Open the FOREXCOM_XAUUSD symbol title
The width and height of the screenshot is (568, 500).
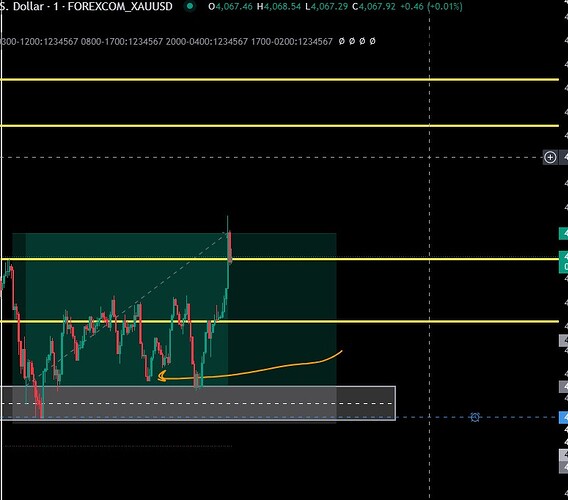click(120, 7)
